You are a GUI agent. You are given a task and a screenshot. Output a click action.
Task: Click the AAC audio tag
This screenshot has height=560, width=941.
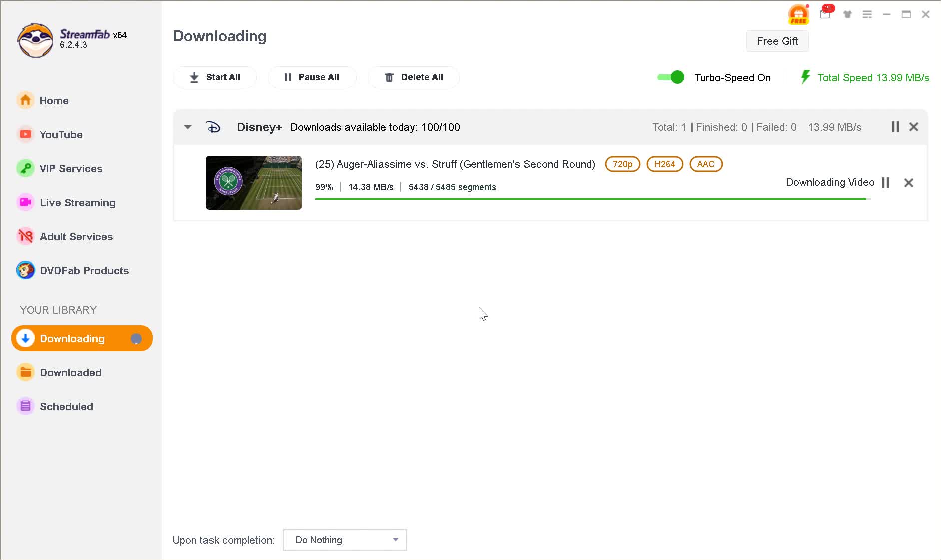click(706, 164)
